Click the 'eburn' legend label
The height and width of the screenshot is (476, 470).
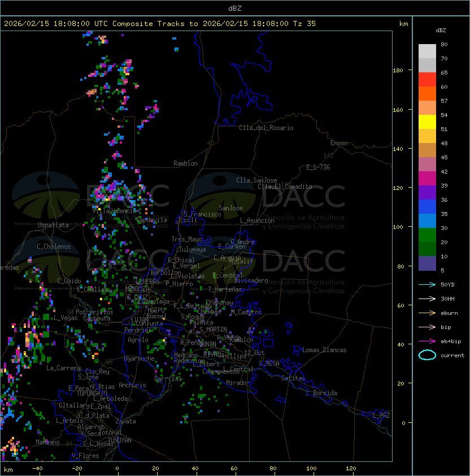pyautogui.click(x=449, y=313)
